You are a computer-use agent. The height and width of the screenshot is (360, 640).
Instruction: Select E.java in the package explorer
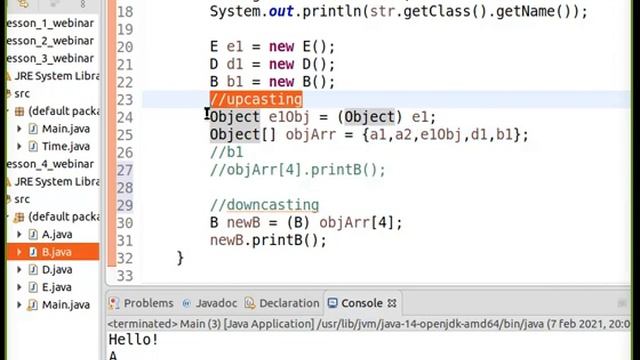pyautogui.click(x=57, y=287)
